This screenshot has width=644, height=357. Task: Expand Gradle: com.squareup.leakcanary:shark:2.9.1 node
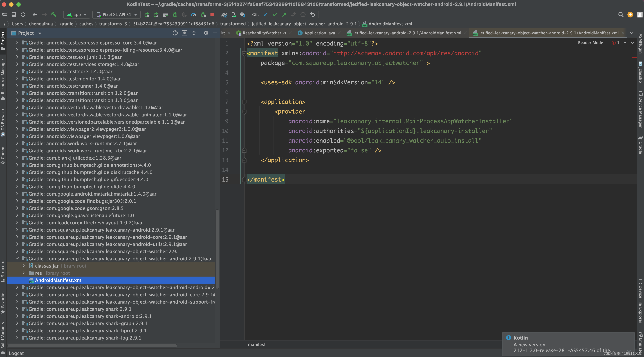point(17,309)
